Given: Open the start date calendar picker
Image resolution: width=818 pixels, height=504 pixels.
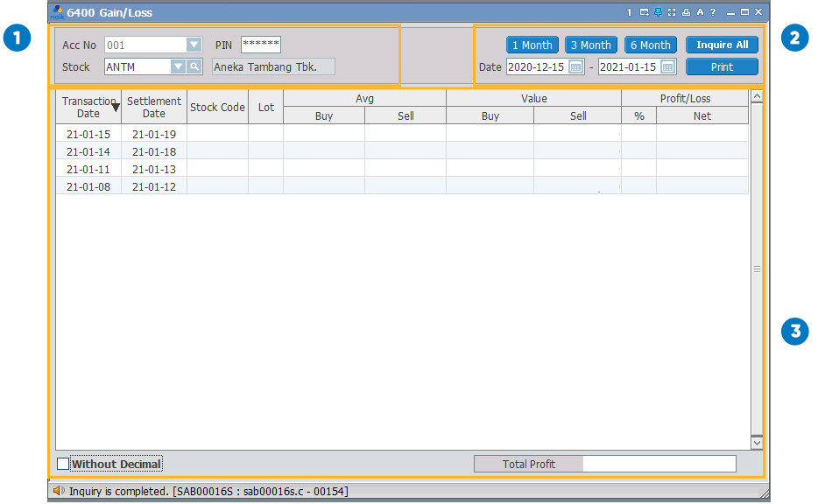Looking at the screenshot, I should [x=575, y=67].
